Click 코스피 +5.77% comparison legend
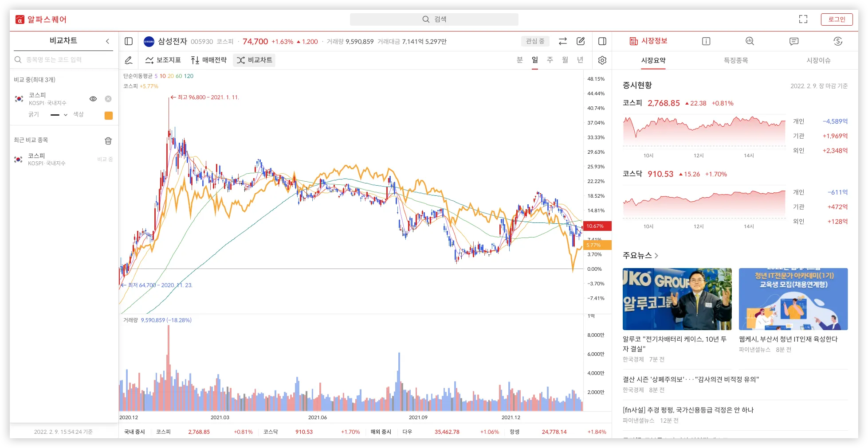This screenshot has height=448, width=868. (x=141, y=86)
